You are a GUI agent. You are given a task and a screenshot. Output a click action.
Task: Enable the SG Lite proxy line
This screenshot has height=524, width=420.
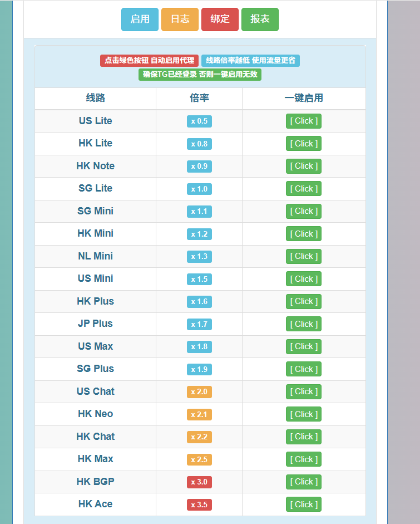coord(304,189)
